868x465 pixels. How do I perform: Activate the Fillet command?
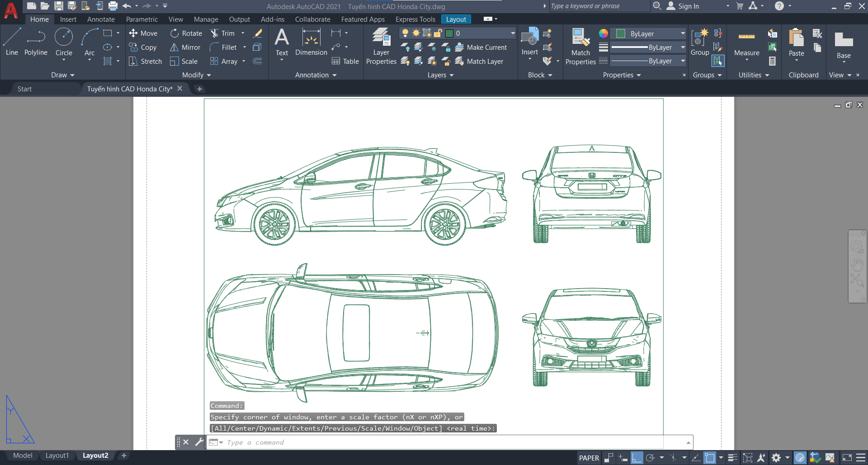224,47
